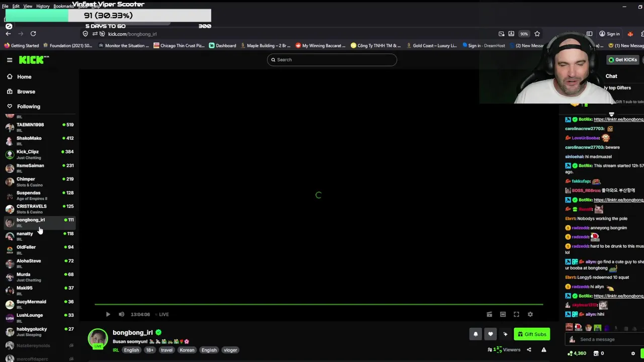This screenshot has width=644, height=362.
Task: Click bongbong_irl streamer avatar
Action: click(x=98, y=338)
